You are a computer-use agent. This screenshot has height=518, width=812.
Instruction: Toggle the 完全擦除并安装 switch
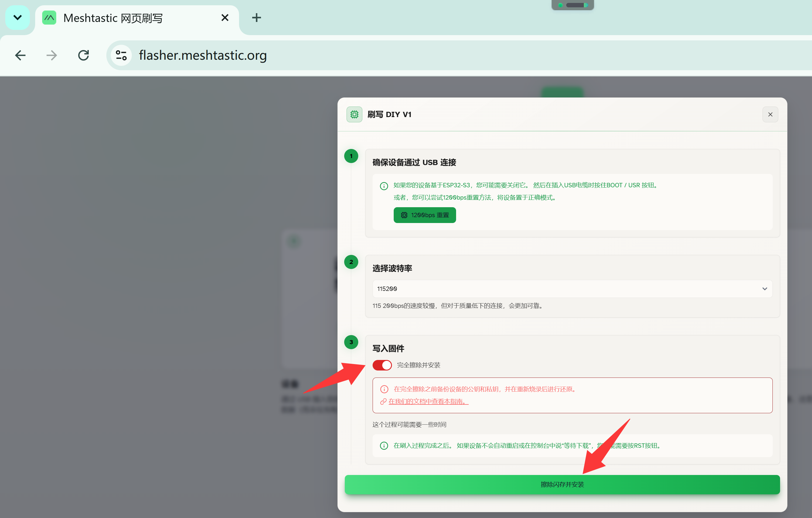click(382, 365)
